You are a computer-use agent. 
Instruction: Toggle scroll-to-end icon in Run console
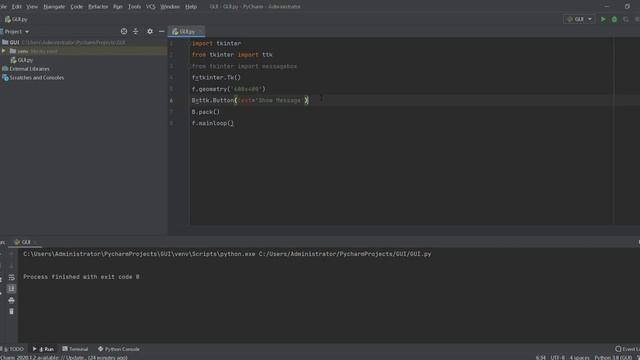pos(11,289)
